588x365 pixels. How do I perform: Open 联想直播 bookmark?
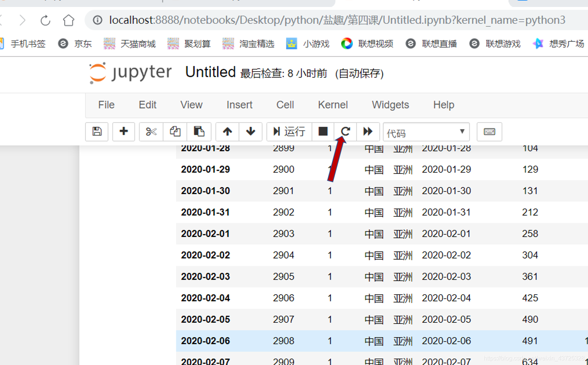[431, 44]
